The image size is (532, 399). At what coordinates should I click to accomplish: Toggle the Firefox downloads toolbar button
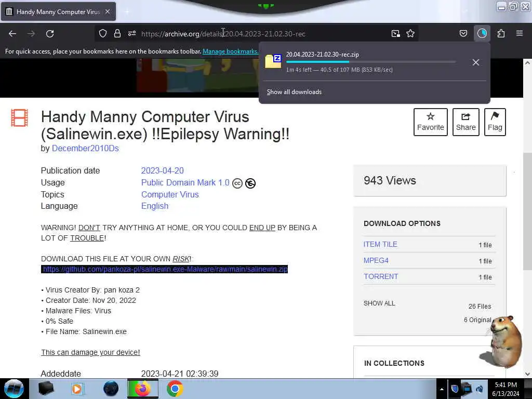pos(482,34)
